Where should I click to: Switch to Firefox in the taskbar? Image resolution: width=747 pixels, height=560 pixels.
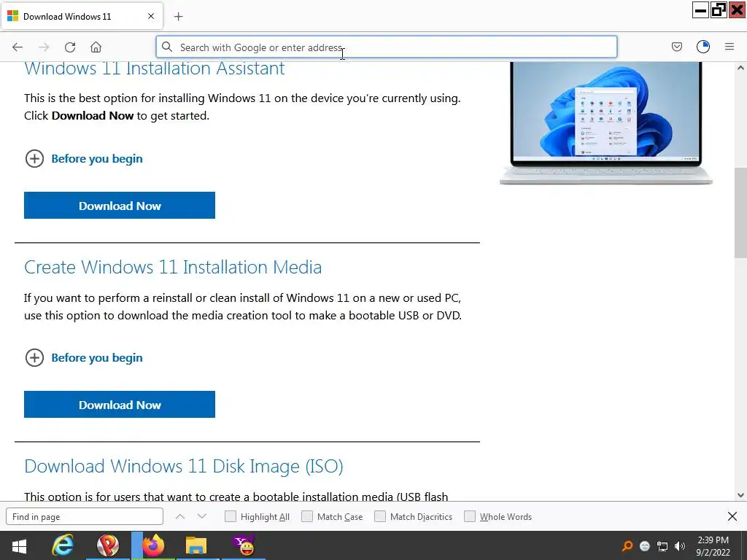[153, 545]
